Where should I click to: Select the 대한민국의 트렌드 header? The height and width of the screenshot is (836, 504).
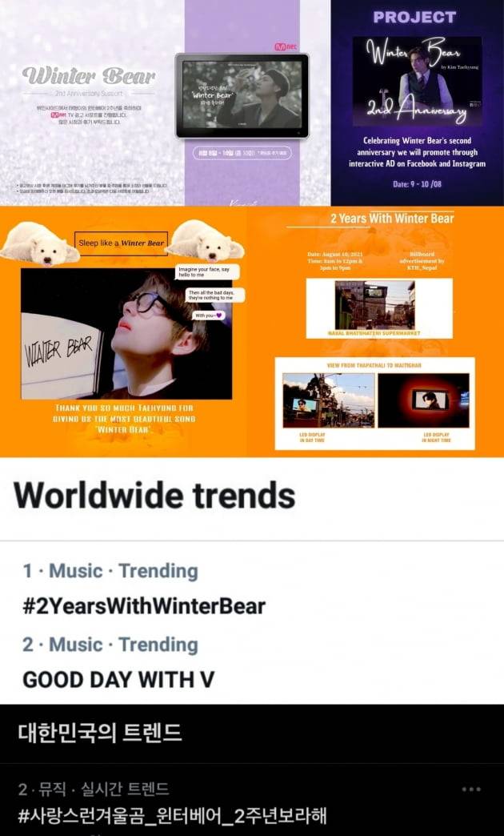coord(100,733)
